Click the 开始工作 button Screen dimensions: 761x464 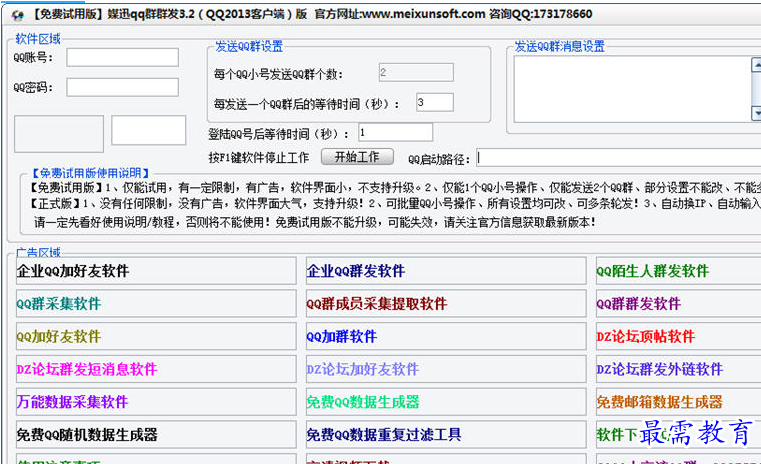[357, 157]
